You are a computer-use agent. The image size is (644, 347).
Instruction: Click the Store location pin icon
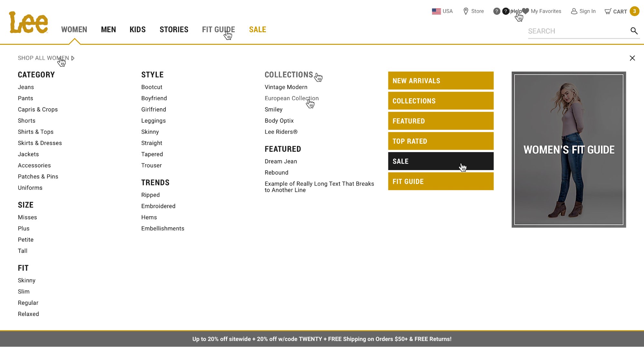coord(466,11)
